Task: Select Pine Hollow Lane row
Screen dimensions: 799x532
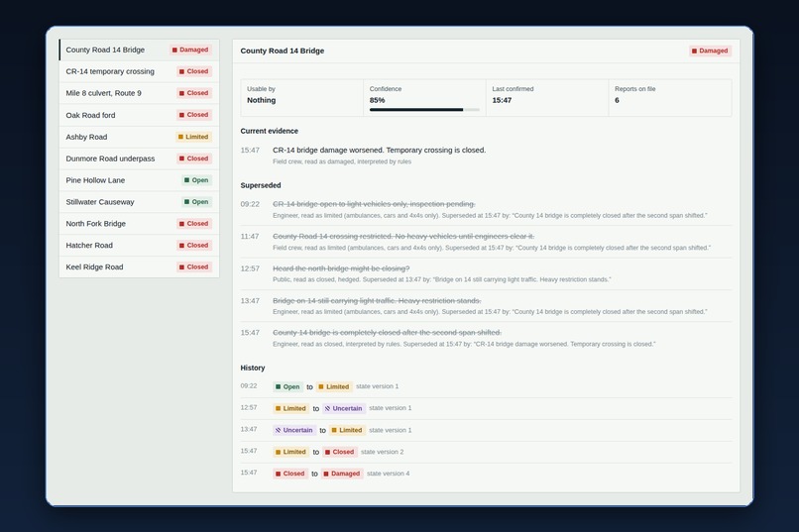Action: tap(139, 180)
